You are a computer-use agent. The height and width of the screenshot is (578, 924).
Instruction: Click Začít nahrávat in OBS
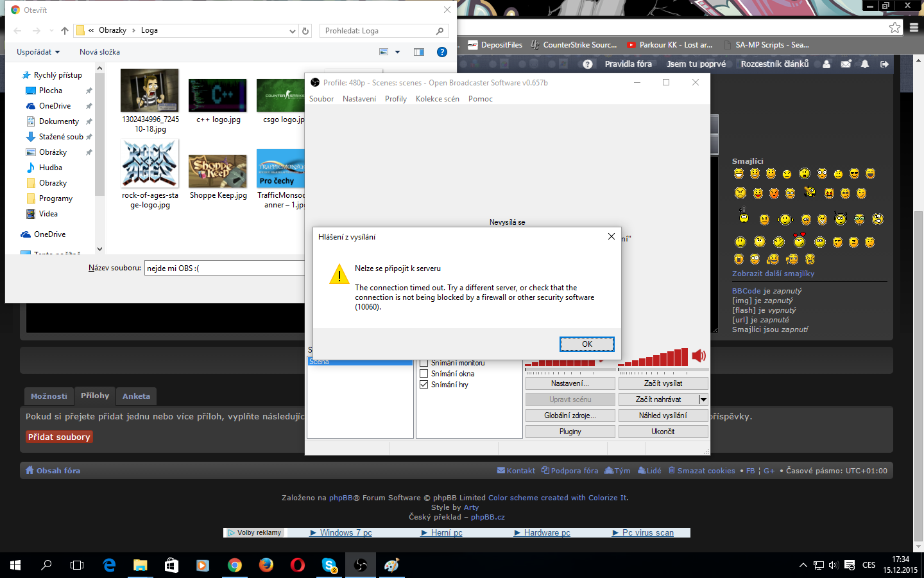pyautogui.click(x=658, y=399)
